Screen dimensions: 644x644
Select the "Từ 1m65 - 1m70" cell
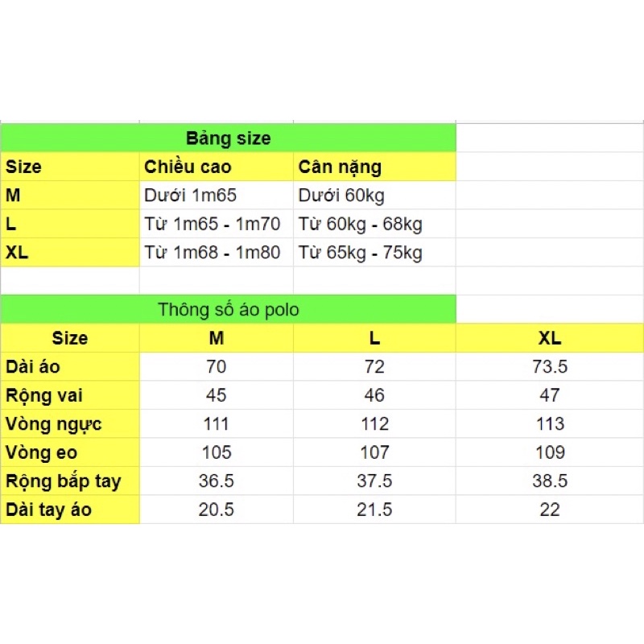[213, 224]
